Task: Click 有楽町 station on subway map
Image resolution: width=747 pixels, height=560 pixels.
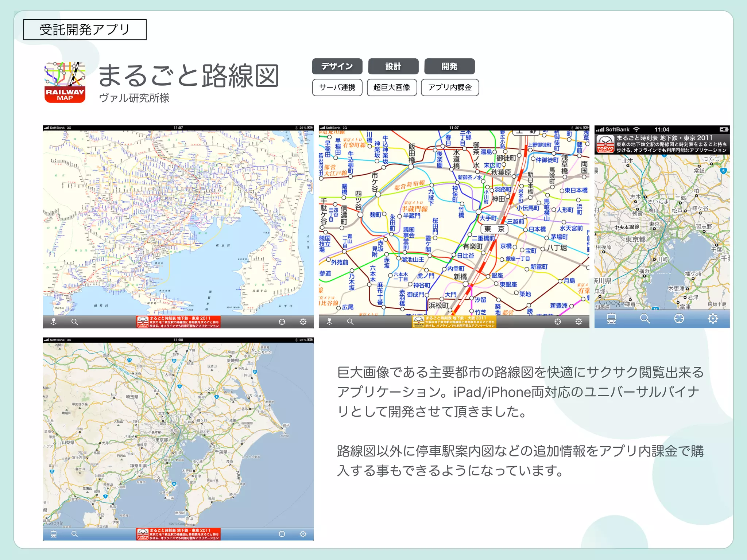Action: coord(473,246)
